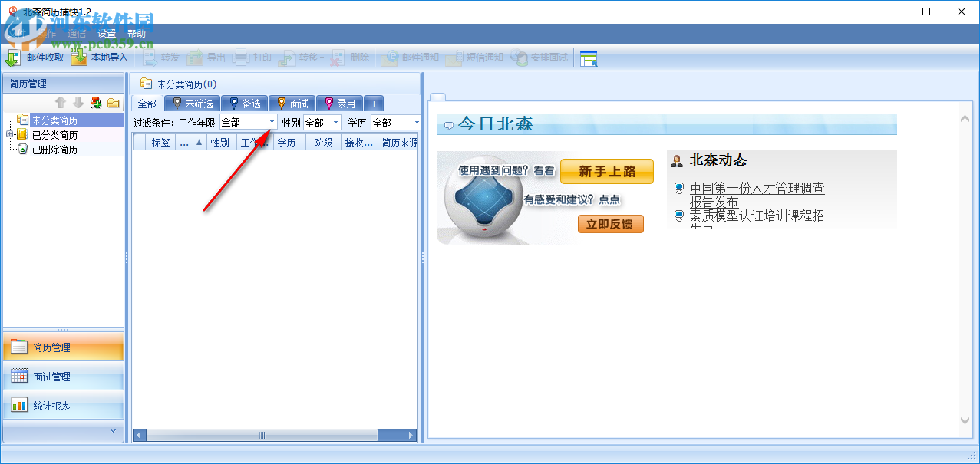
Task: Select 未分类简历 in the resume tree
Action: click(54, 120)
